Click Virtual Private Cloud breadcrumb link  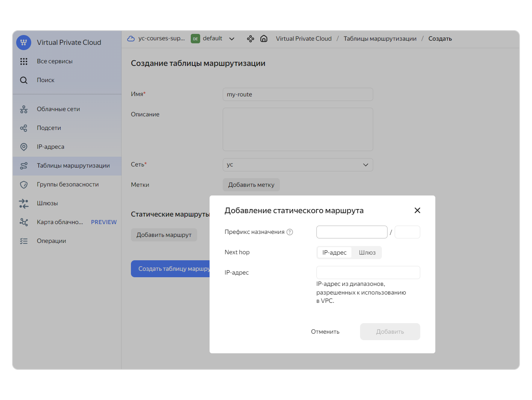point(304,39)
